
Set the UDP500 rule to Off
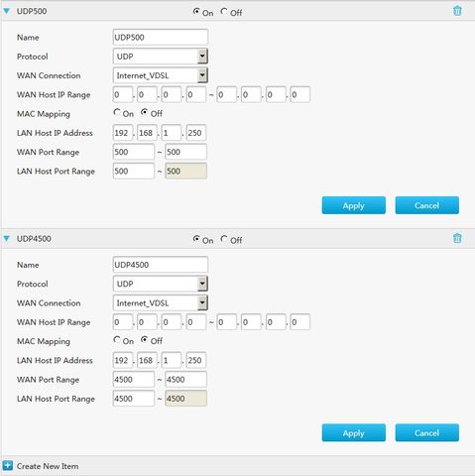(x=224, y=11)
